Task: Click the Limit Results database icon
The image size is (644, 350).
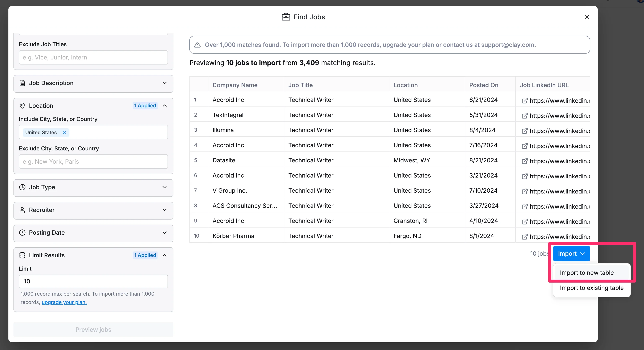Action: pos(22,255)
